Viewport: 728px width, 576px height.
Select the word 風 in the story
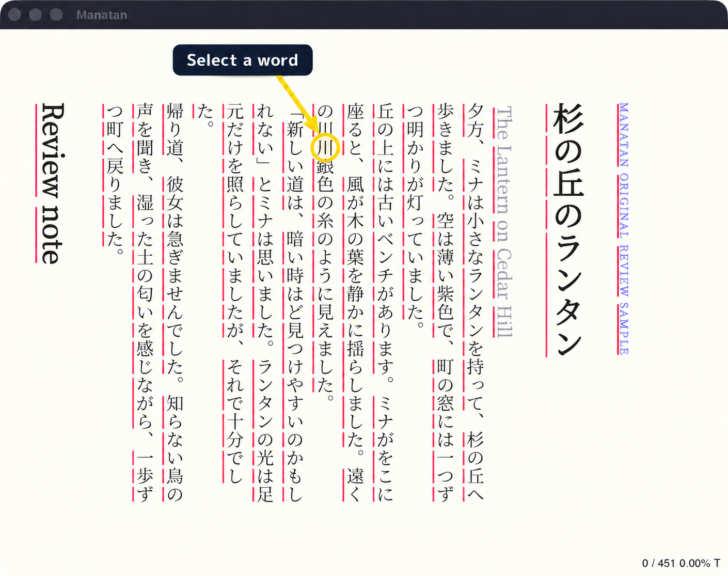pyautogui.click(x=355, y=184)
